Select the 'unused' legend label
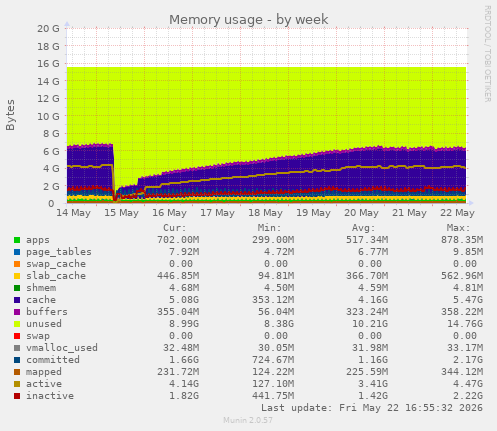The width and height of the screenshot is (497, 431). 44,324
